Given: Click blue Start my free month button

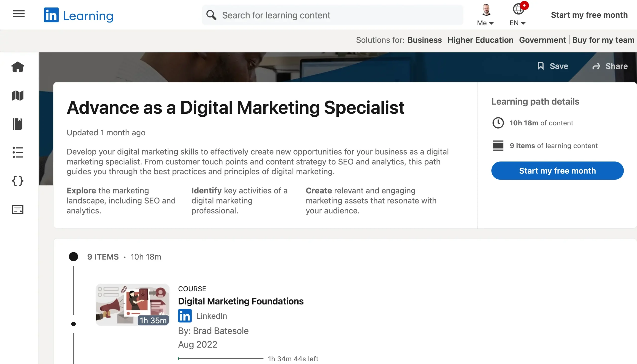Looking at the screenshot, I should tap(557, 171).
